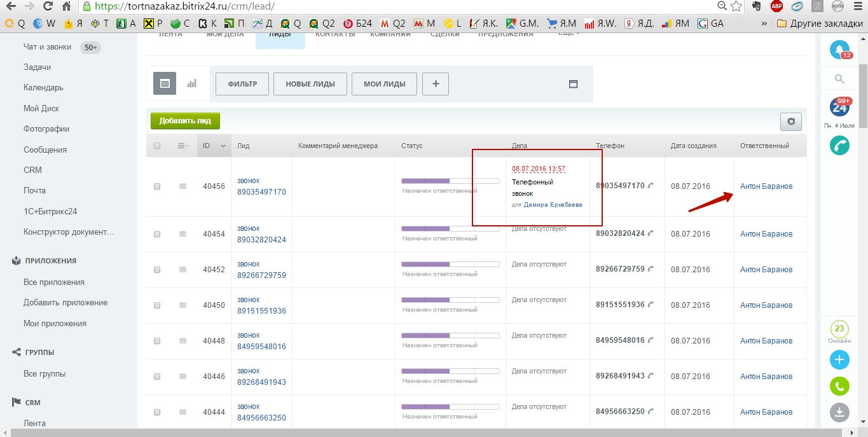Click status progress bar of lead 40456
The width and height of the screenshot is (868, 437).
coord(450,181)
